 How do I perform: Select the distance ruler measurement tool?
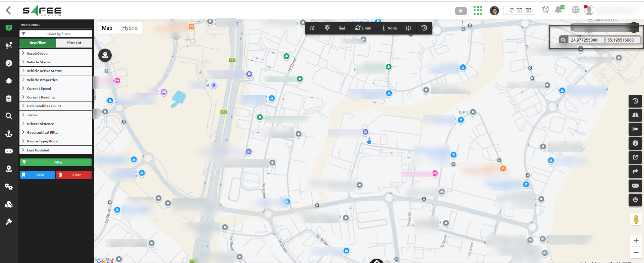pos(342,28)
